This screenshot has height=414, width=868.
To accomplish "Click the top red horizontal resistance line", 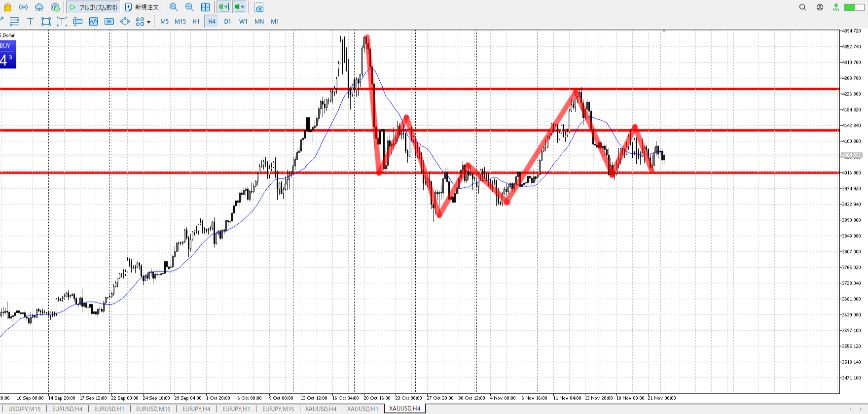I will [197, 89].
